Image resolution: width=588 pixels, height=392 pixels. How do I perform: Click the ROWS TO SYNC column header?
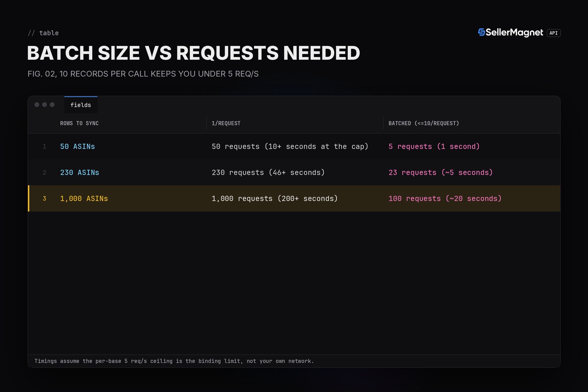coord(79,123)
